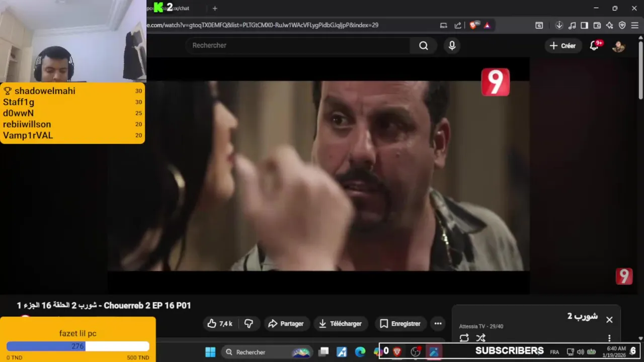Open the media playlist music note icon

572,25
